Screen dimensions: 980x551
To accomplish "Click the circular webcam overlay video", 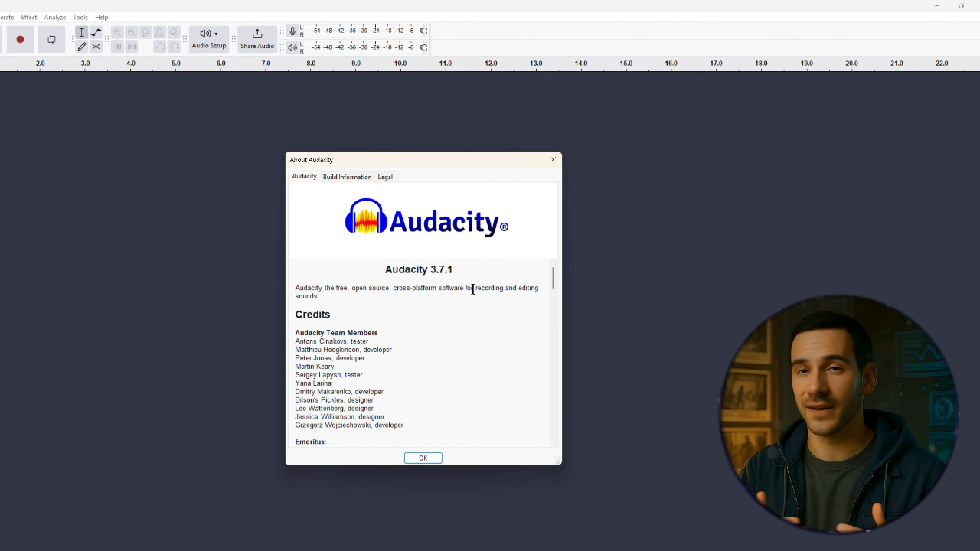I will pos(838,413).
